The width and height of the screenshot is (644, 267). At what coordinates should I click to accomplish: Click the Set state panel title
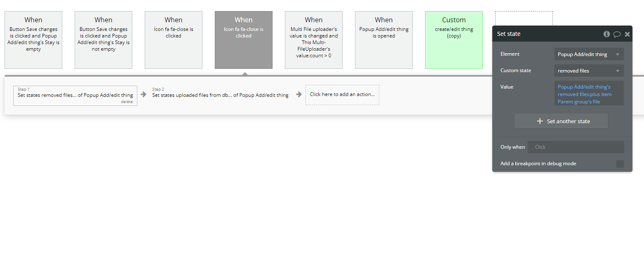[509, 34]
